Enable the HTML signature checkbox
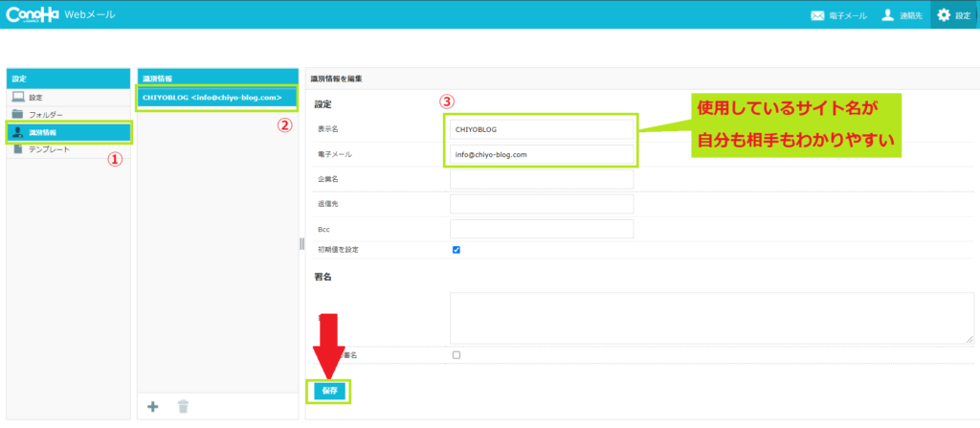980x428 pixels. pos(457,355)
